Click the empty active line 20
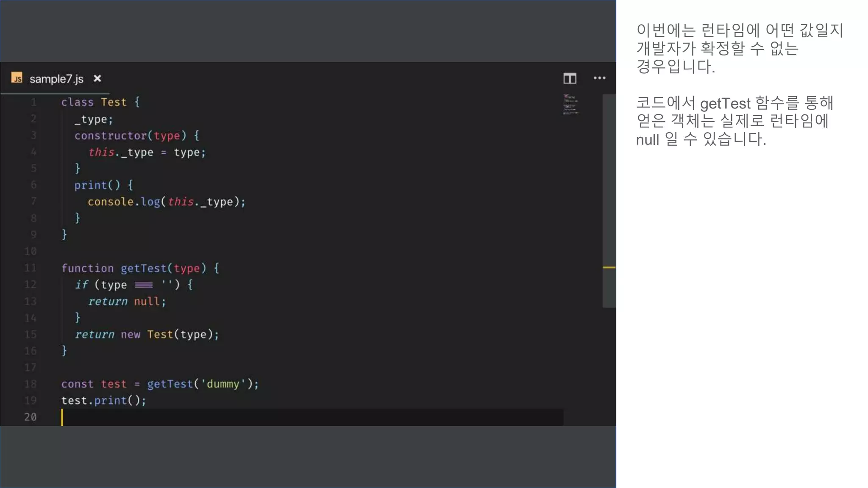The image size is (868, 488). 312,417
